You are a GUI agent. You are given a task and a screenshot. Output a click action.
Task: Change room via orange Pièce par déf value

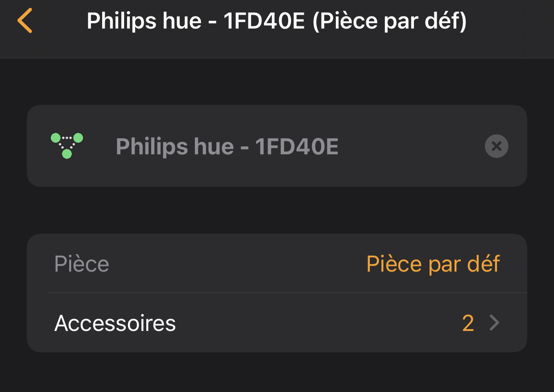[x=433, y=264]
